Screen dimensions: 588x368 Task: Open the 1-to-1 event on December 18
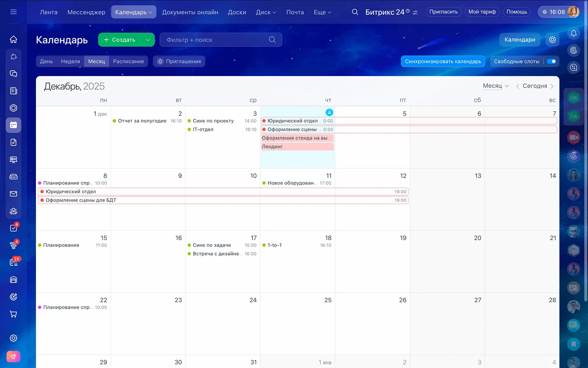pos(297,245)
